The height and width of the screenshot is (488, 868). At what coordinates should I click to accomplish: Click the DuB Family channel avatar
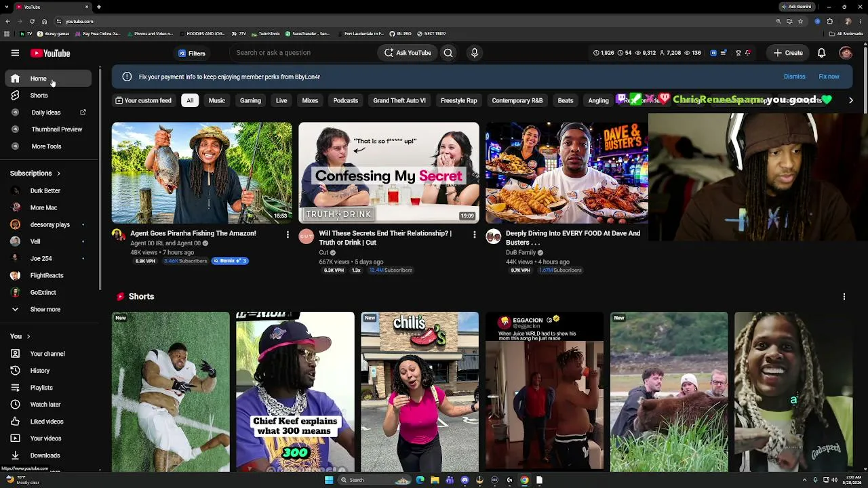493,237
